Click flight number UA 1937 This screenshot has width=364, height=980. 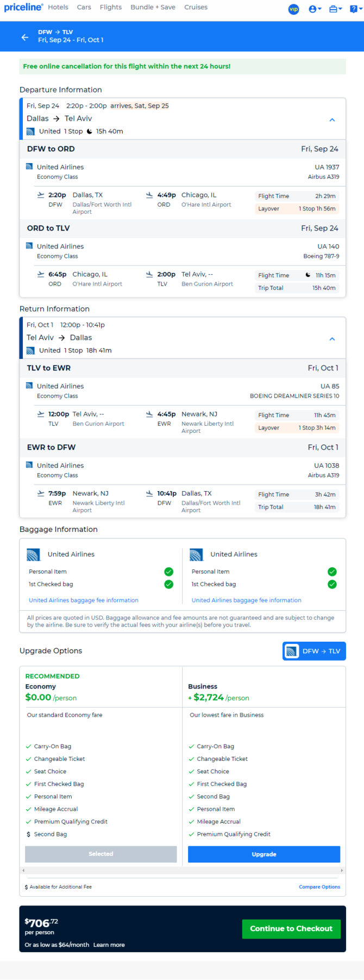click(x=327, y=167)
